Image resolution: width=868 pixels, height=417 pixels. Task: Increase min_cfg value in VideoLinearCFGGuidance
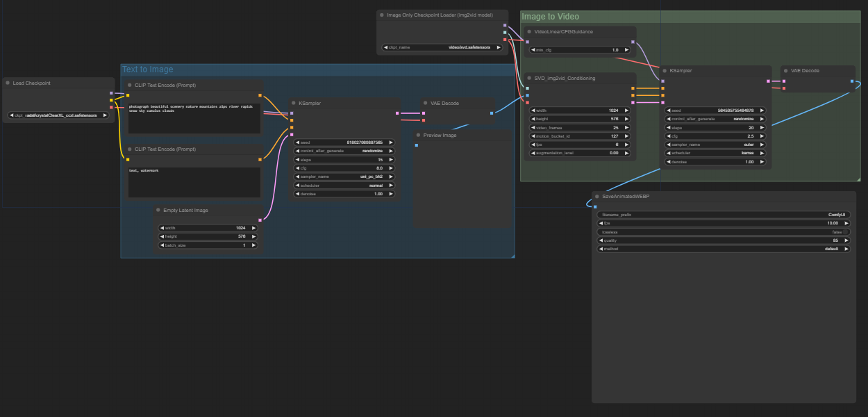[626, 49]
